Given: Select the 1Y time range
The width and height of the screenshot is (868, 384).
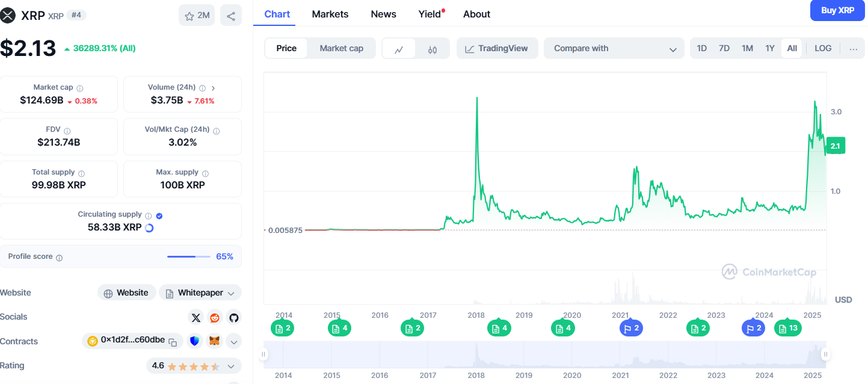Looking at the screenshot, I should [x=769, y=48].
